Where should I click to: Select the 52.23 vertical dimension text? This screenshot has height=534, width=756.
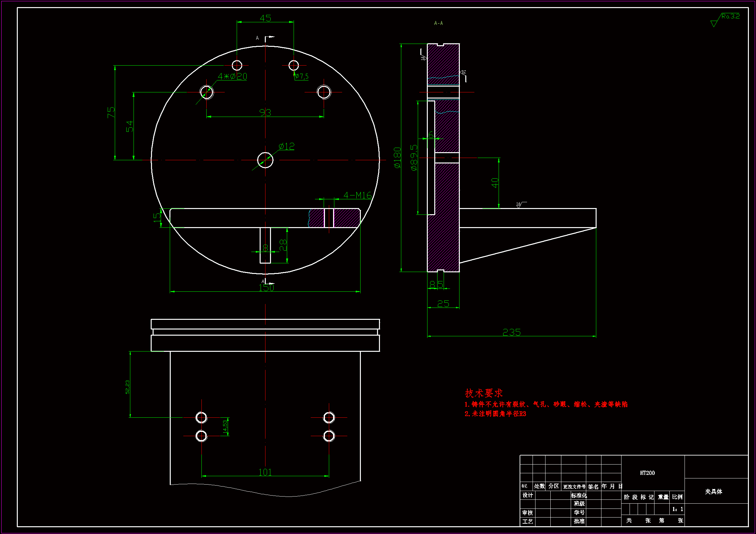pyautogui.click(x=127, y=387)
